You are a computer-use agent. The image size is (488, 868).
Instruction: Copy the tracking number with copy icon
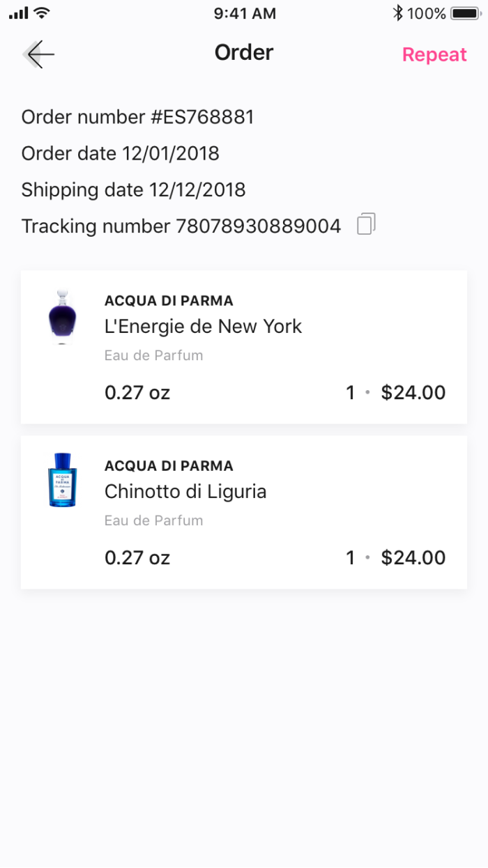click(x=366, y=224)
